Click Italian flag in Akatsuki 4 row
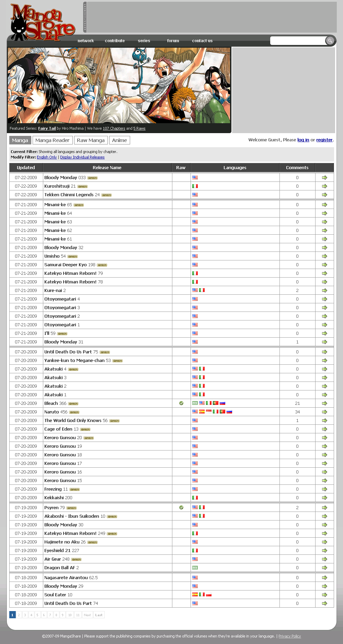The height and width of the screenshot is (644, 343). (202, 369)
